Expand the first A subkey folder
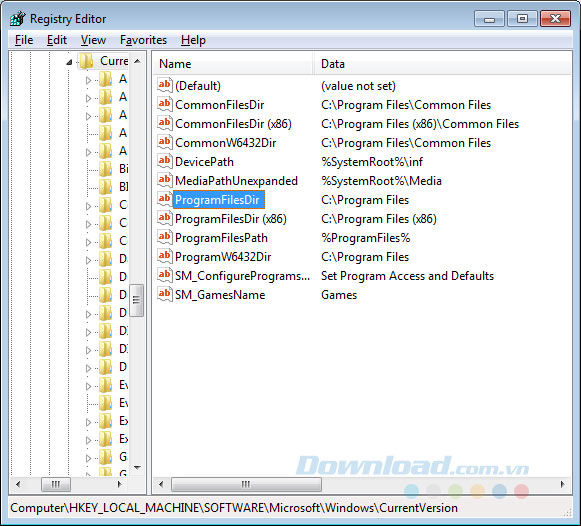 click(88, 80)
